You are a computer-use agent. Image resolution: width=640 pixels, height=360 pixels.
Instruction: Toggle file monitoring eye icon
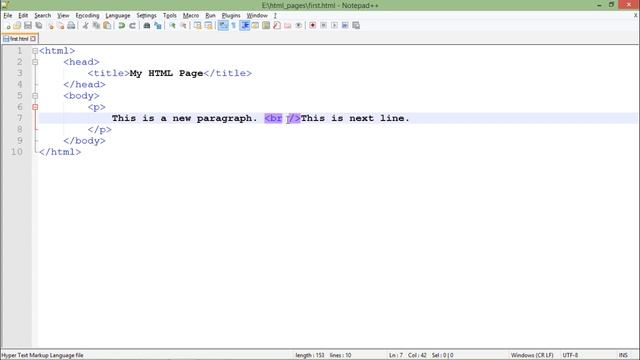coord(298,26)
